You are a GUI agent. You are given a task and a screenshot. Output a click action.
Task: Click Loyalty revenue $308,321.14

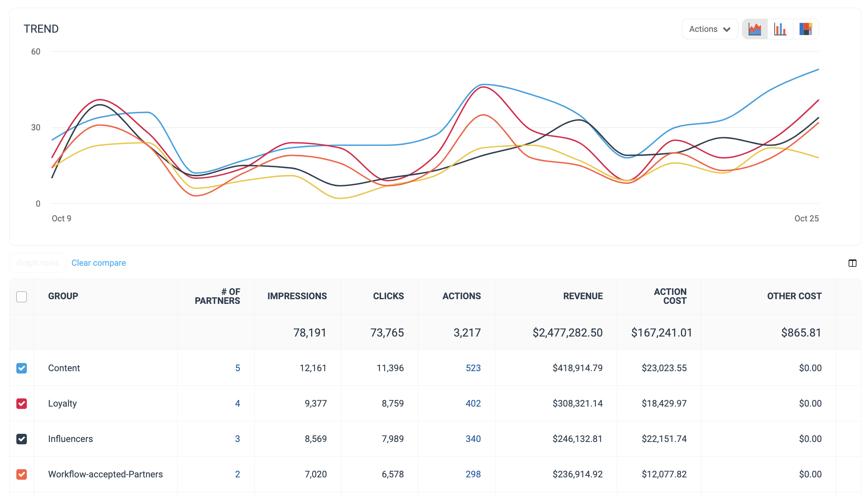coord(577,403)
